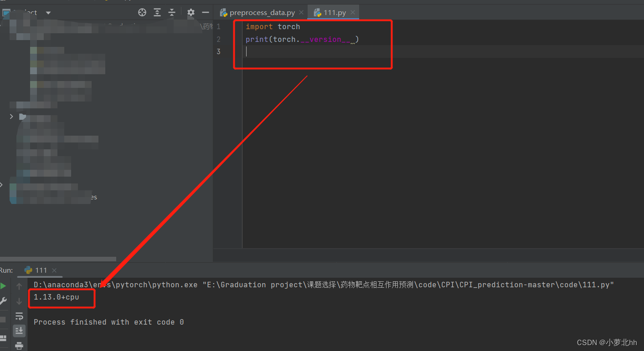Screen dimensions: 644x351
Task: Click the '1.13.0+cpu' output text
Action: (x=57, y=297)
